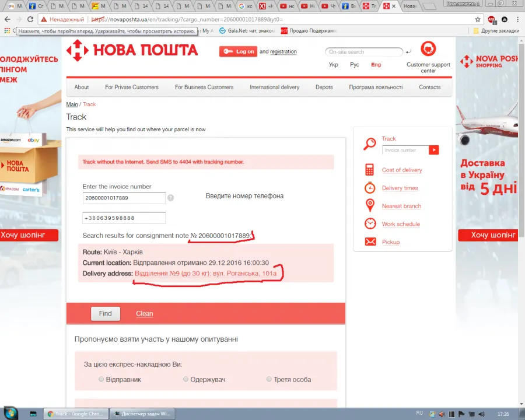Click the sidebar Track magnifier icon
The width and height of the screenshot is (525, 420).
coord(370,144)
